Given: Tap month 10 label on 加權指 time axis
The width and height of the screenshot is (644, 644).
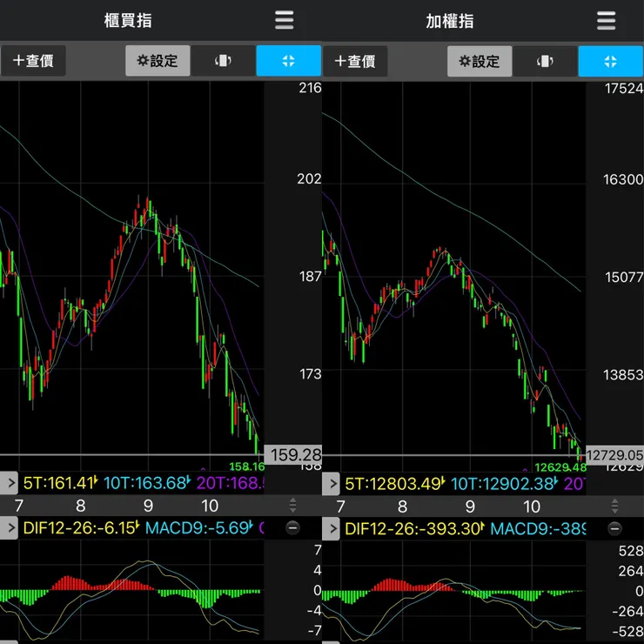Looking at the screenshot, I should pos(532,506).
